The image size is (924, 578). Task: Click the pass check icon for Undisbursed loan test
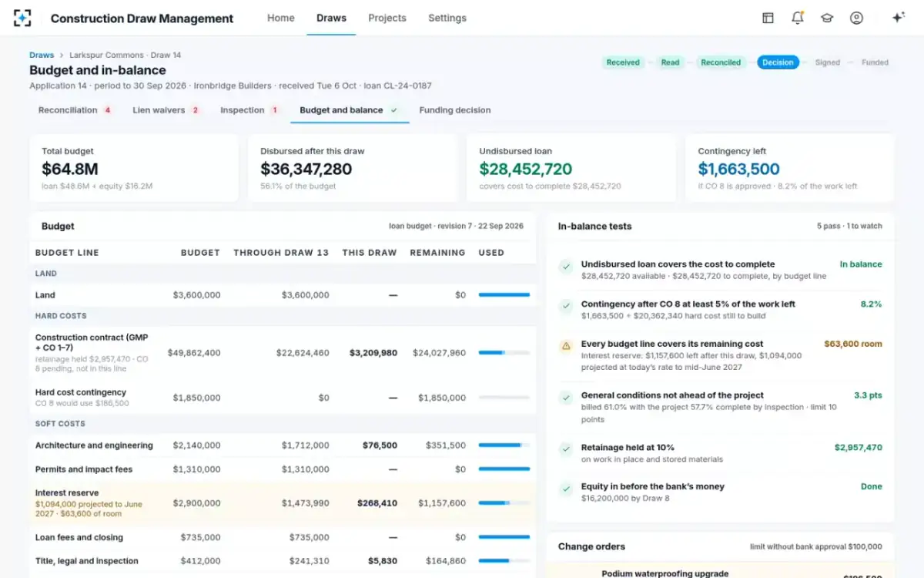pos(566,267)
